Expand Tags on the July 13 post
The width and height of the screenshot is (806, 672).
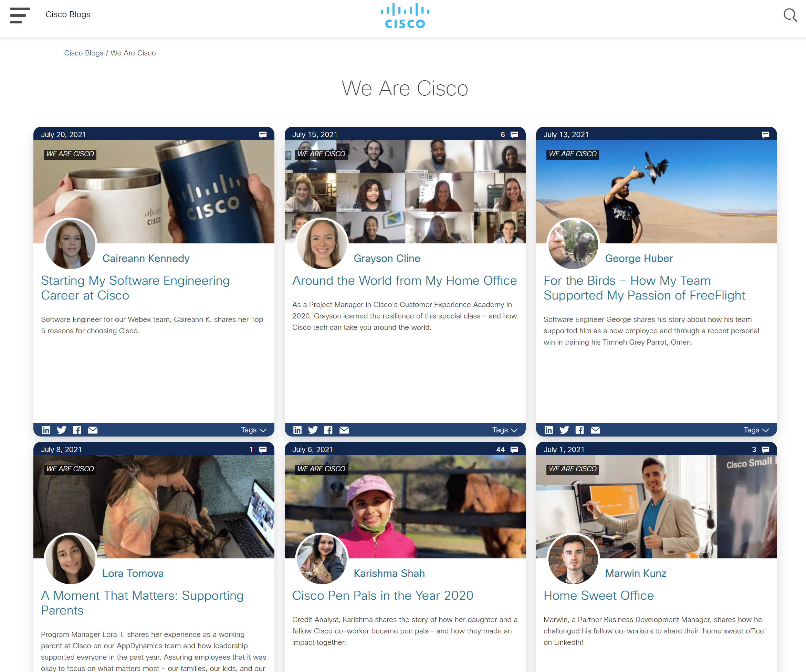tap(756, 430)
